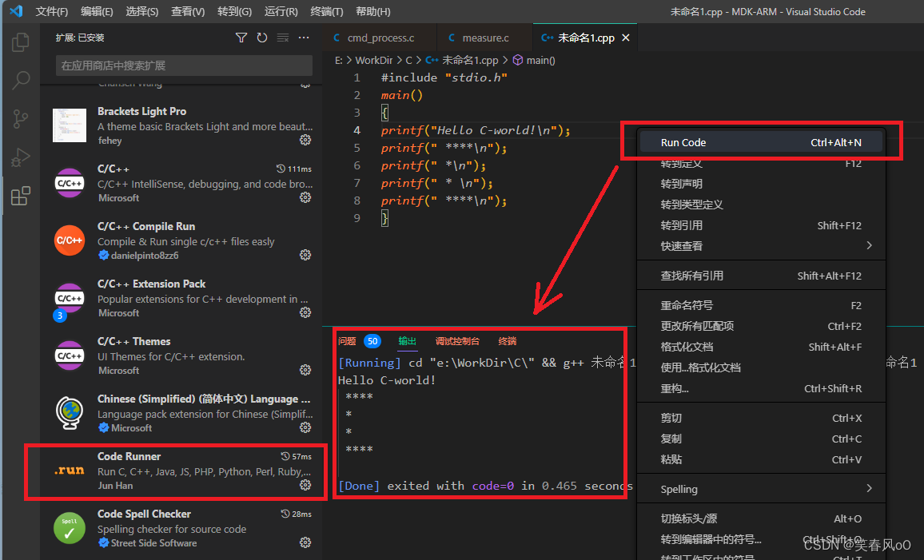Switch to the 终端 panel tab
The width and height of the screenshot is (924, 560).
pyautogui.click(x=508, y=341)
